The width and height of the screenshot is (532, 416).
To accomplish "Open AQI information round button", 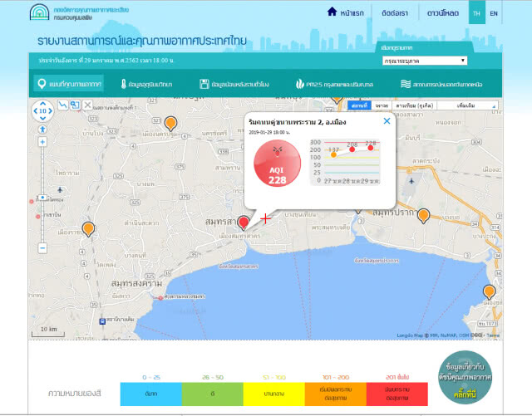I will click(465, 377).
